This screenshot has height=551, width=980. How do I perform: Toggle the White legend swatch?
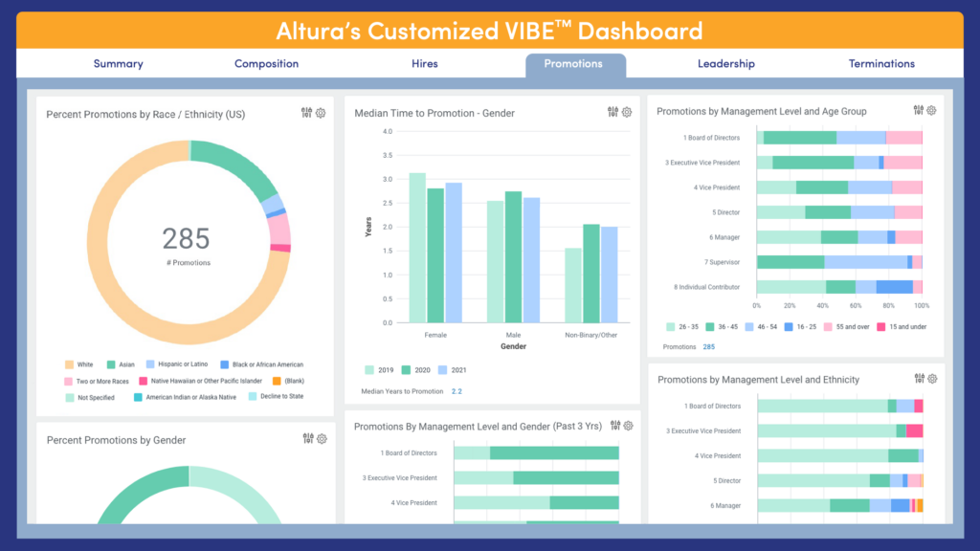pos(69,364)
